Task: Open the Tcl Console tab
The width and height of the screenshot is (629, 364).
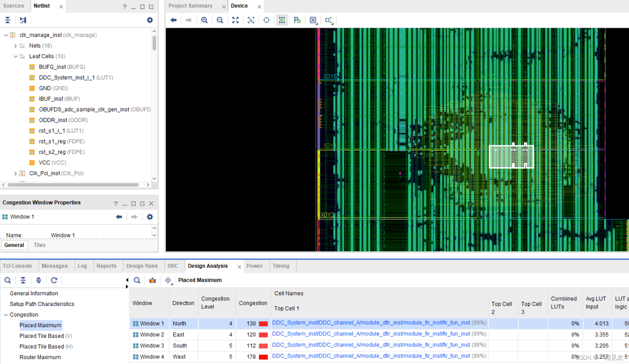Action: [x=17, y=266]
